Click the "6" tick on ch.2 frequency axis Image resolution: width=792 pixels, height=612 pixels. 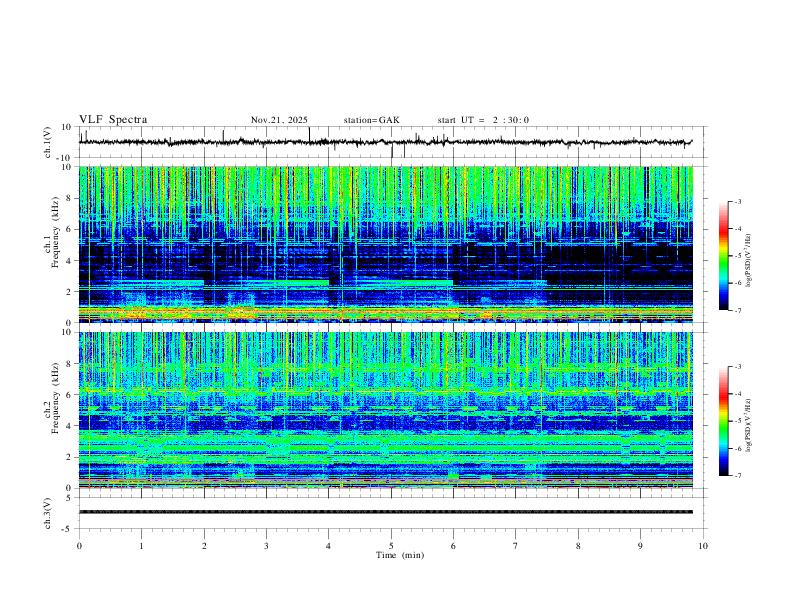[x=69, y=395]
